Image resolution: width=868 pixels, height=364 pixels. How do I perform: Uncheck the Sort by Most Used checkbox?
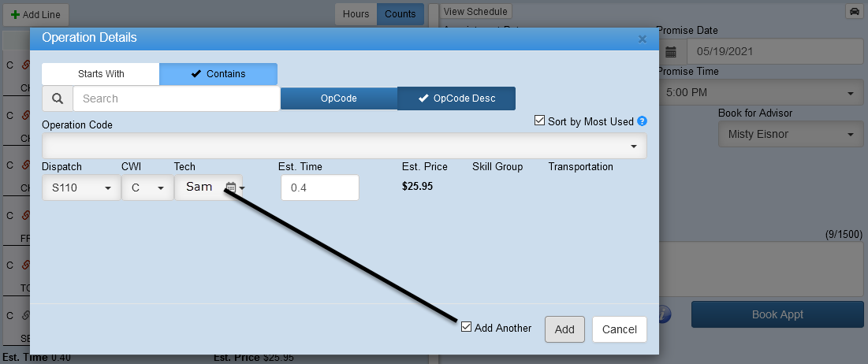(x=540, y=121)
